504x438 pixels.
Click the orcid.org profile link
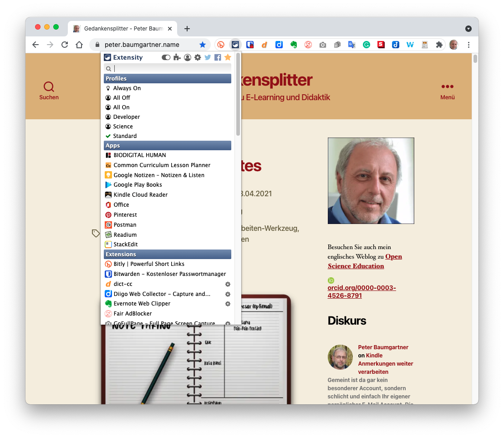[x=361, y=291]
